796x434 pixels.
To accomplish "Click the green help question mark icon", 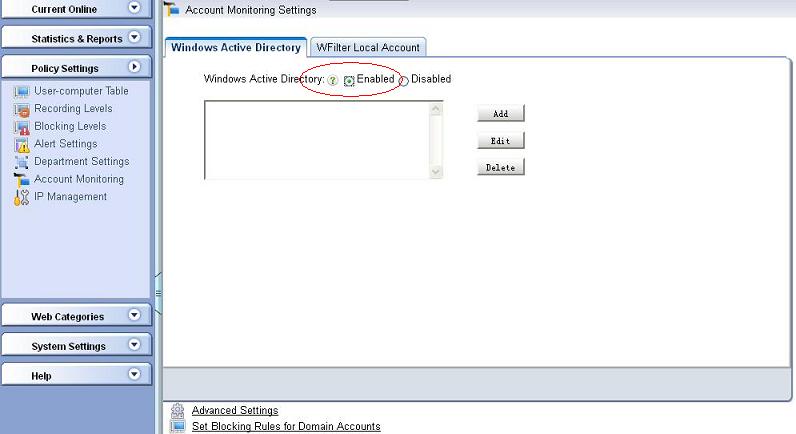I will coord(333,80).
